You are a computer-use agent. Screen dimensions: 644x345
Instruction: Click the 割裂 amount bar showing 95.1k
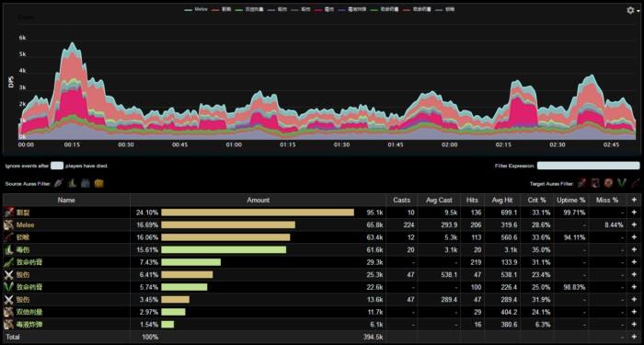point(258,213)
